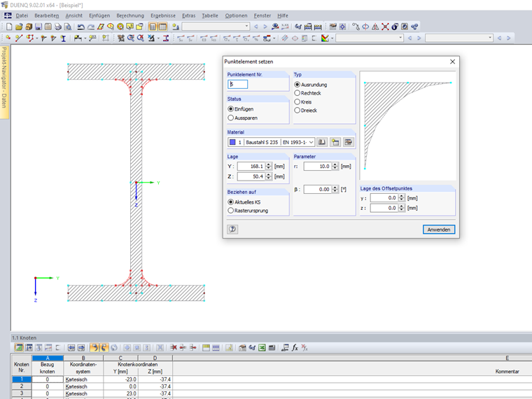Screen dimensions: 532x399
Task: Open the Berechnung menu
Action: point(129,15)
